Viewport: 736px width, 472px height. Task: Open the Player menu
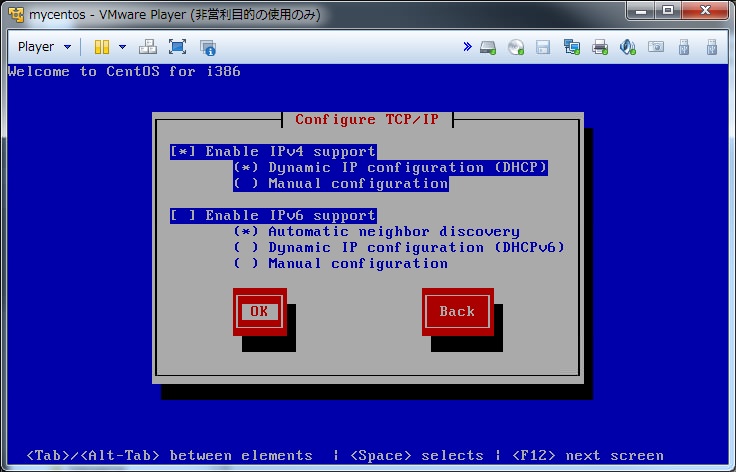[44, 47]
